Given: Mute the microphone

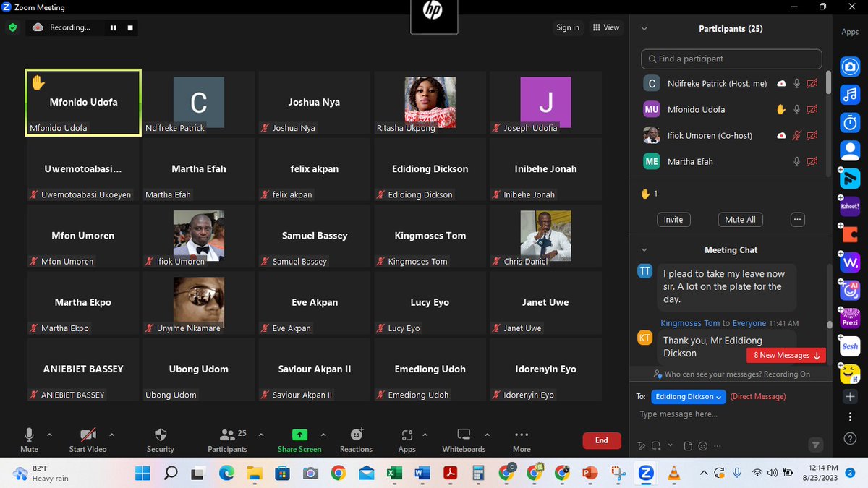Looking at the screenshot, I should click(x=29, y=435).
